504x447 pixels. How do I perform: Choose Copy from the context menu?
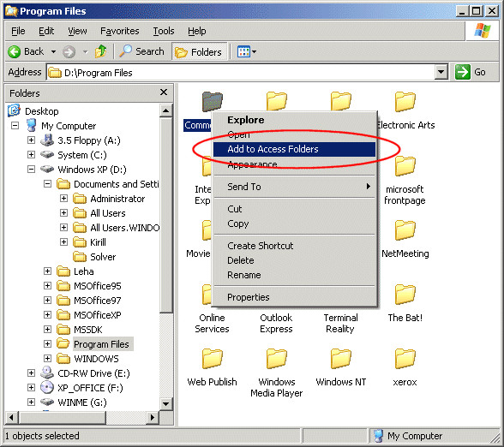coord(295,223)
